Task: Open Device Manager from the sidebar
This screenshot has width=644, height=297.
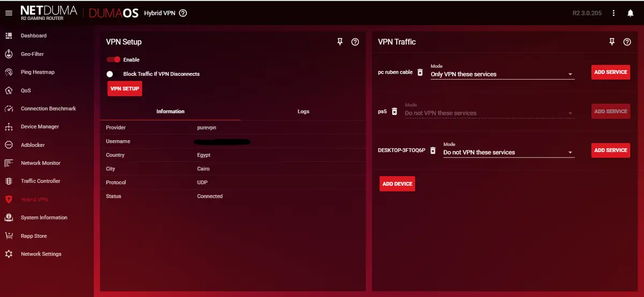Action: 40,127
